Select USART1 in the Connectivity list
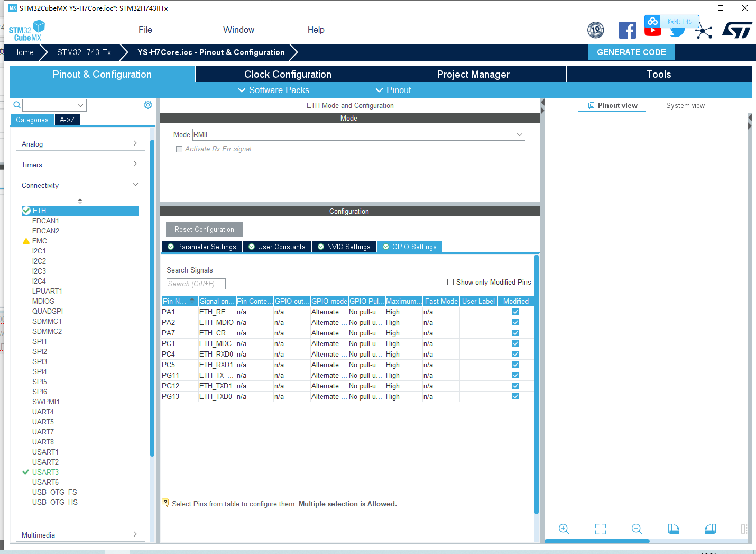Image resolution: width=756 pixels, height=554 pixels. (x=45, y=452)
